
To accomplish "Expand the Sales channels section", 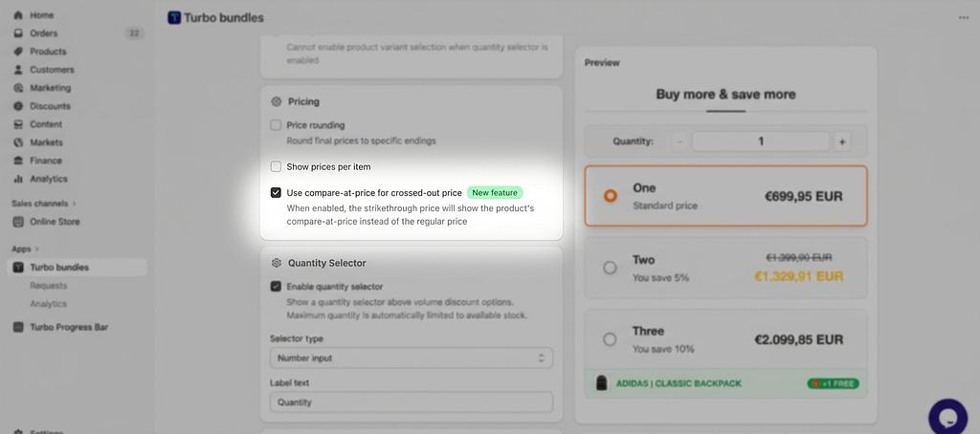I will point(74,204).
